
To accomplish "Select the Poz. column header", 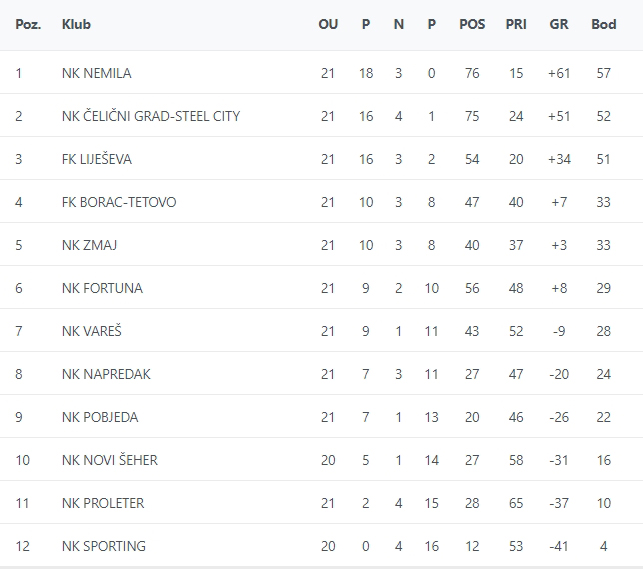I will click(28, 24).
